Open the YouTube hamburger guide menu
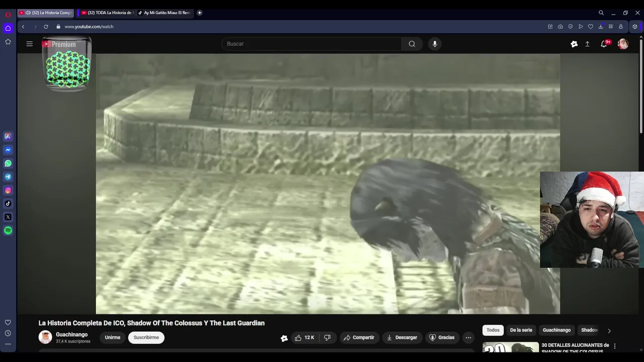The width and height of the screenshot is (644, 362). (30, 44)
